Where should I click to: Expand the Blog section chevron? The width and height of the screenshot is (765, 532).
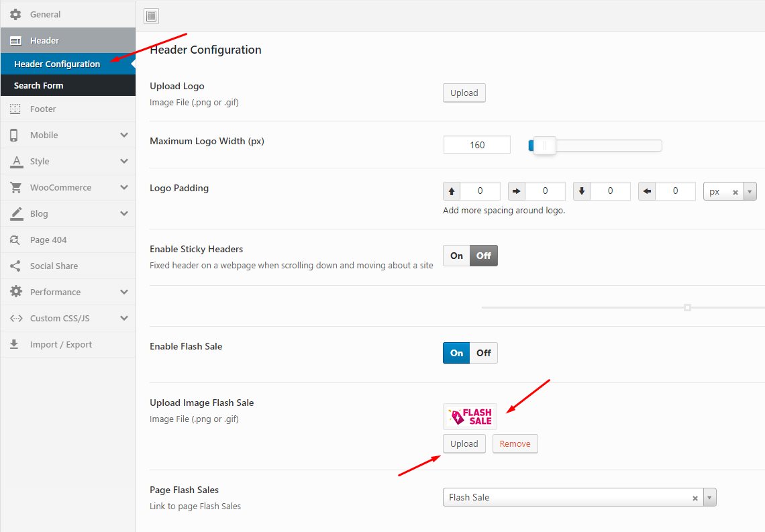click(124, 213)
